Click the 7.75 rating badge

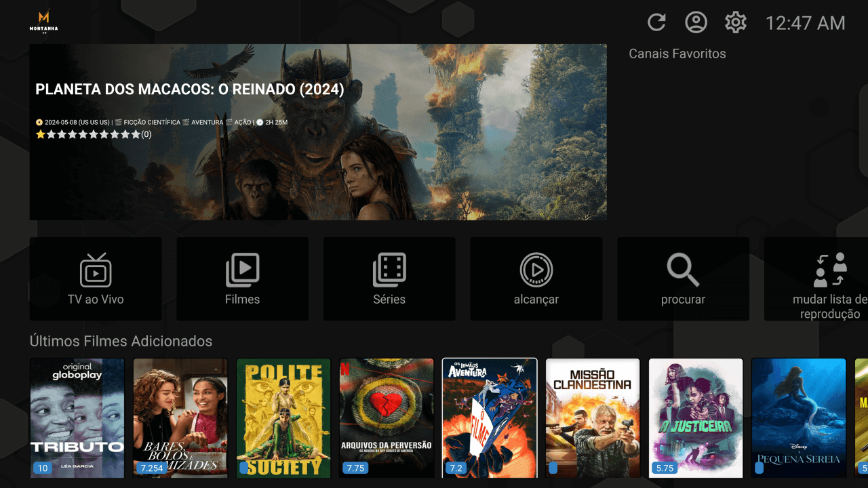[355, 468]
